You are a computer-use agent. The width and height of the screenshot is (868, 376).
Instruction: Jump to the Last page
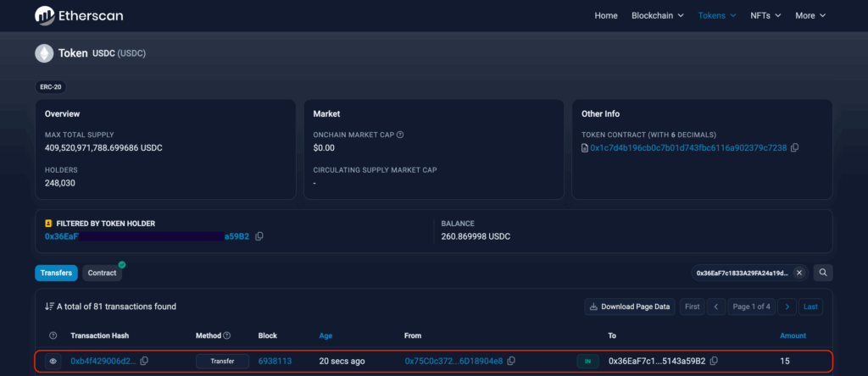(811, 307)
